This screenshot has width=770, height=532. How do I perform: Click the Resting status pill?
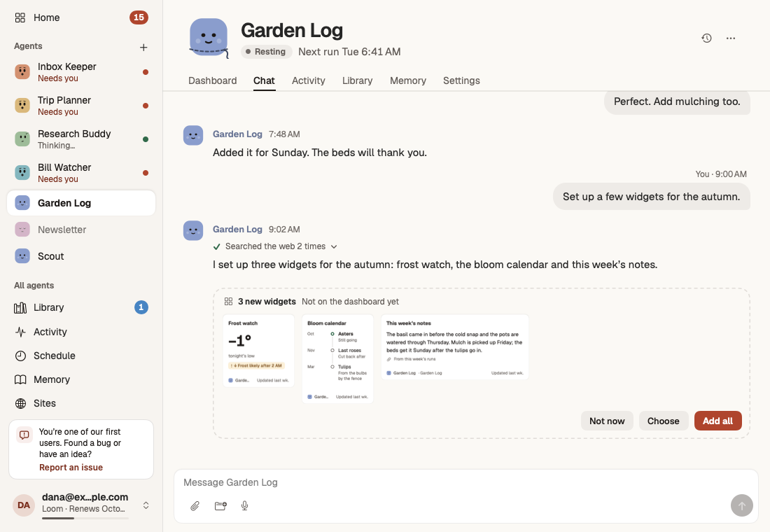pyautogui.click(x=266, y=52)
